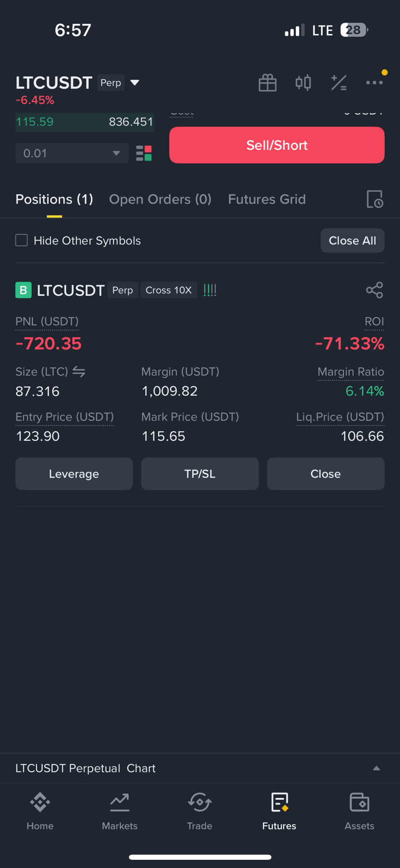400x868 pixels.
Task: Adjust Leverage for the position
Action: click(x=74, y=474)
